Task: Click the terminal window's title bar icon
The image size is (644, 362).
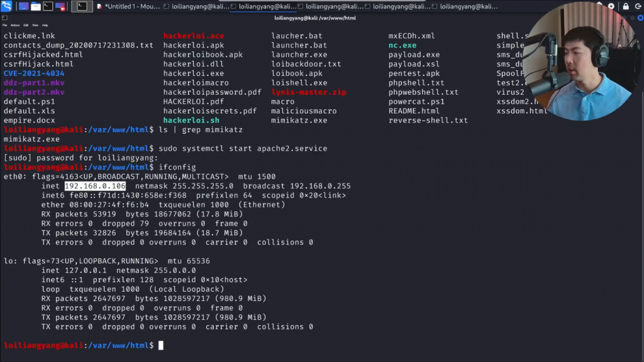Action: (x=5, y=18)
